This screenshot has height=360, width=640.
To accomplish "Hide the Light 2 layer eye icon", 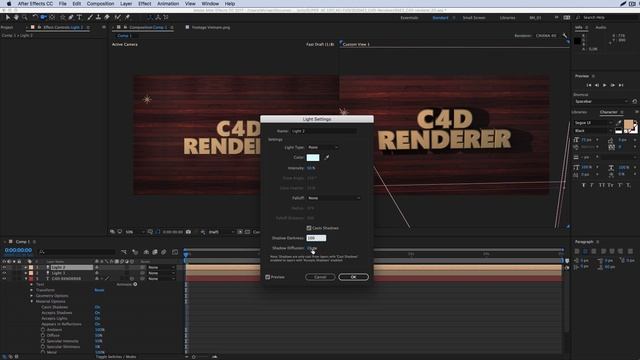I will [x=4, y=267].
